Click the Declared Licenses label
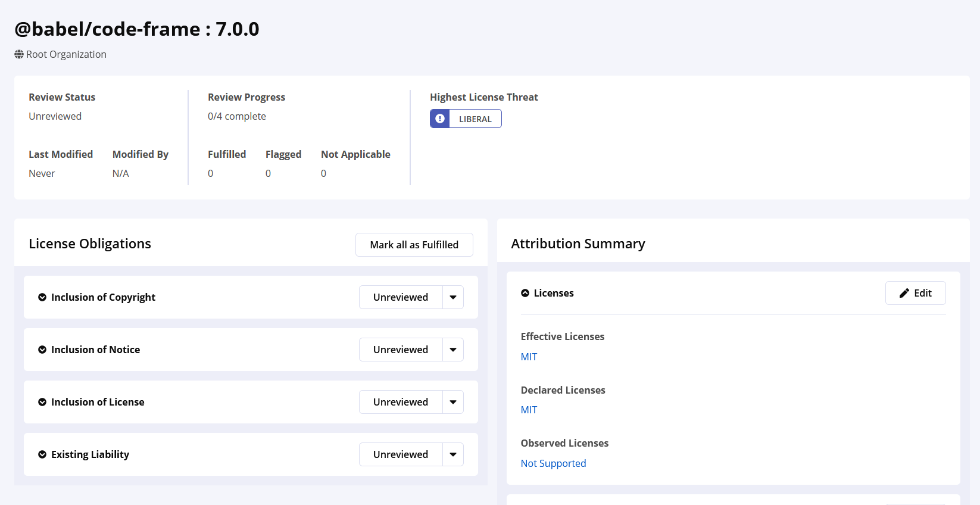 [x=563, y=390]
